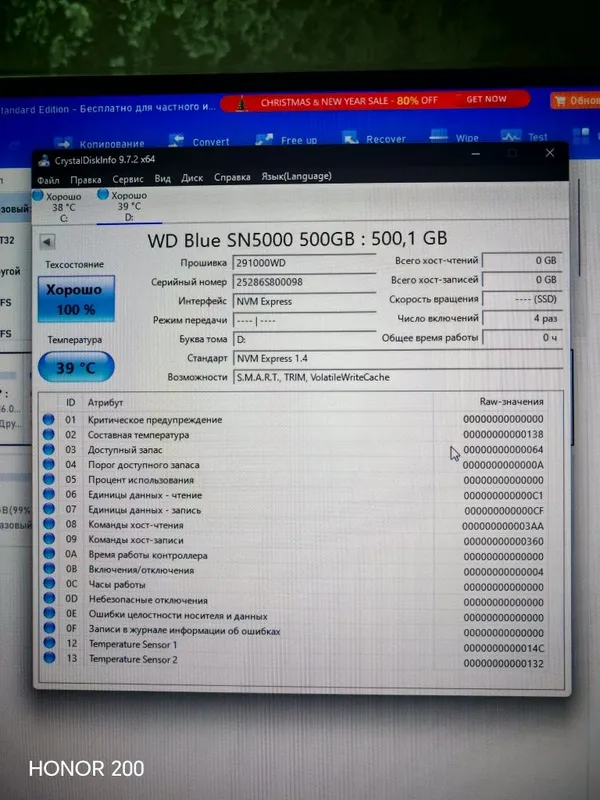
Task: Open the Правка menu
Action: (x=86, y=180)
